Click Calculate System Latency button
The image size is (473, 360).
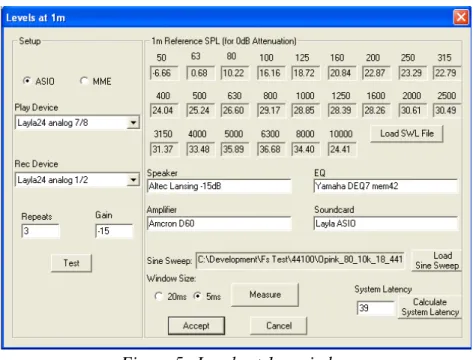click(x=430, y=307)
